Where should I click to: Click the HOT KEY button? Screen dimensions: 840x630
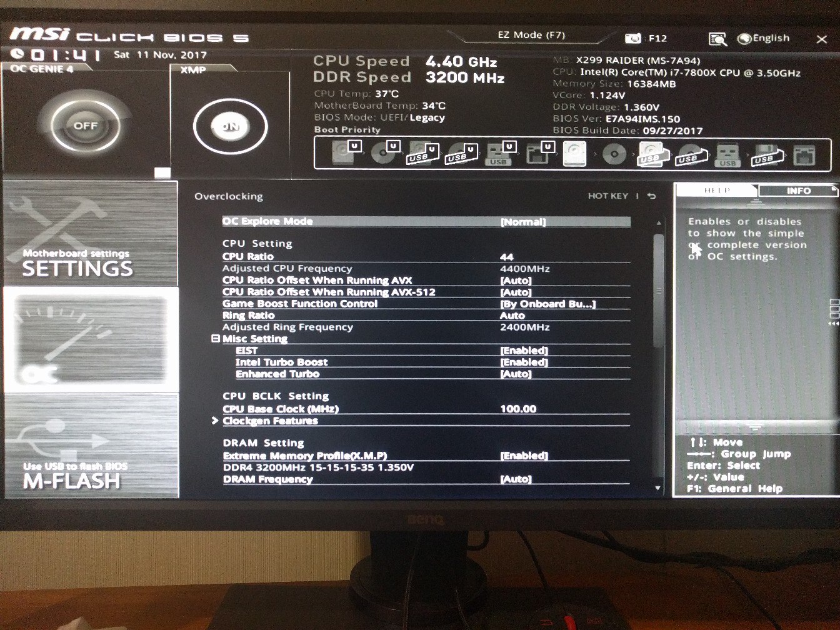(607, 196)
